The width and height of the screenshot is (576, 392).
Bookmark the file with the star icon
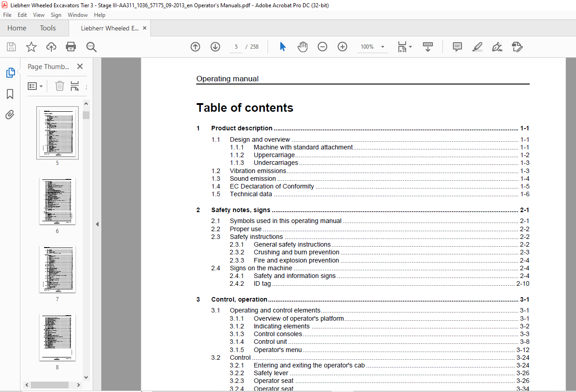click(31, 47)
